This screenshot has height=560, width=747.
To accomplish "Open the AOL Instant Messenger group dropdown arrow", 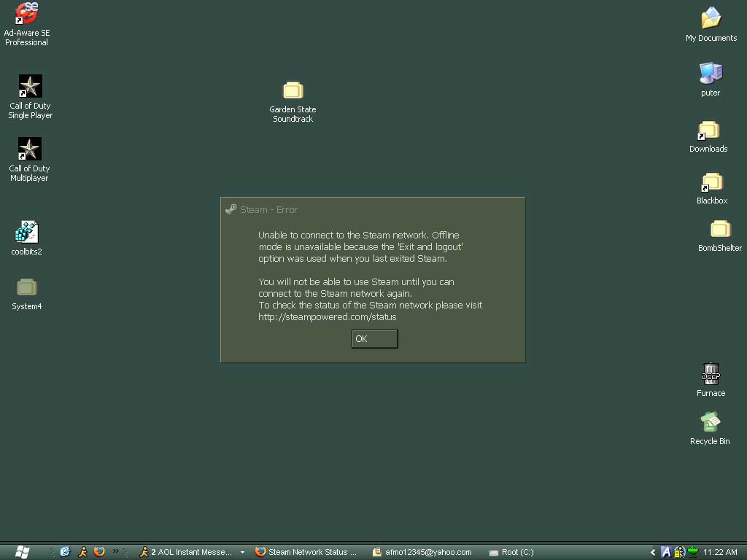I will pos(242,553).
